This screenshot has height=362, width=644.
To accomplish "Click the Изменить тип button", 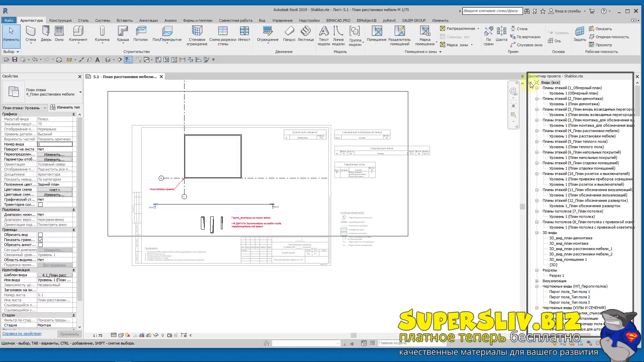I will (x=65, y=108).
